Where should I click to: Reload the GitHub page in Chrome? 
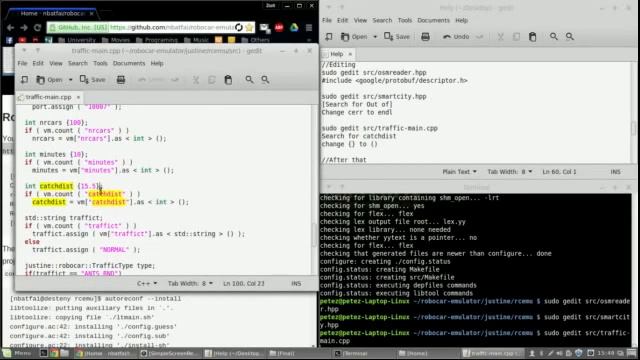click(37, 28)
